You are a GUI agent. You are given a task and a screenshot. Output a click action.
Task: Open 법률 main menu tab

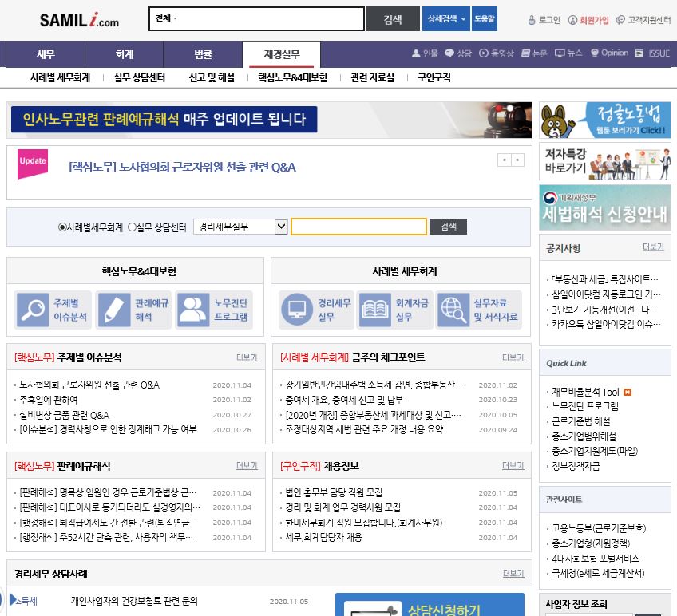pos(203,54)
